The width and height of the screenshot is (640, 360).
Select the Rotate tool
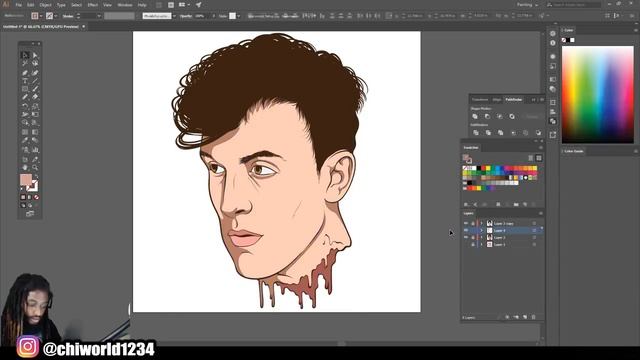[x=25, y=106]
